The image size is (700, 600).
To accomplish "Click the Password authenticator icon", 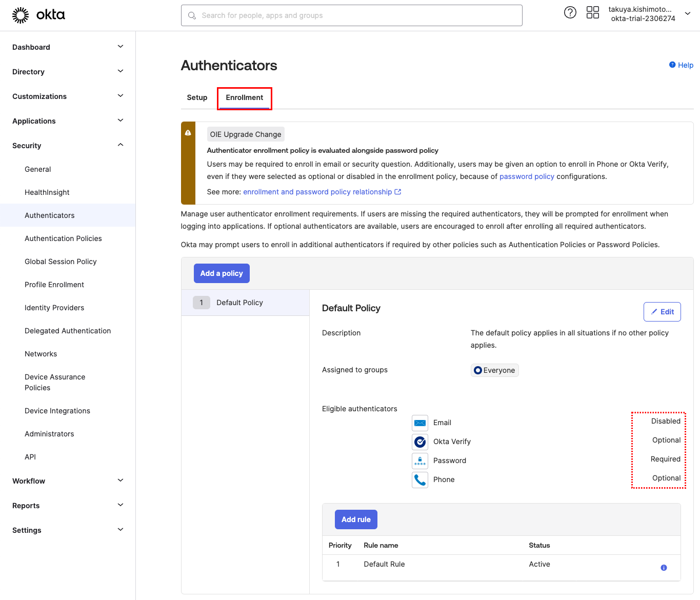I will [x=419, y=461].
